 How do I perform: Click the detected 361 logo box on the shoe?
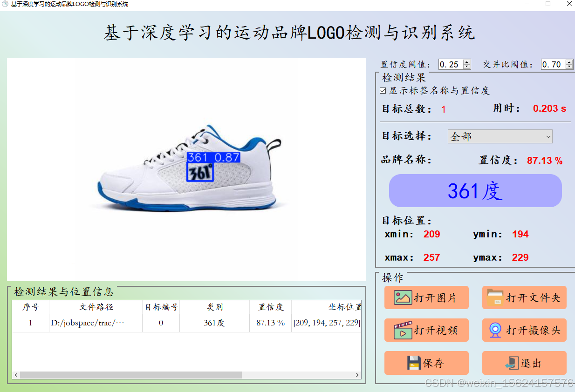200,172
